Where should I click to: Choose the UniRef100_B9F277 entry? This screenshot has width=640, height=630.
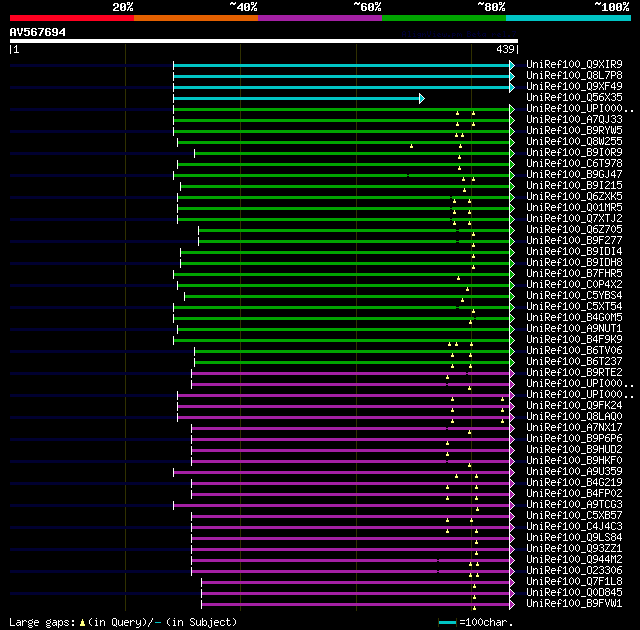[574, 240]
